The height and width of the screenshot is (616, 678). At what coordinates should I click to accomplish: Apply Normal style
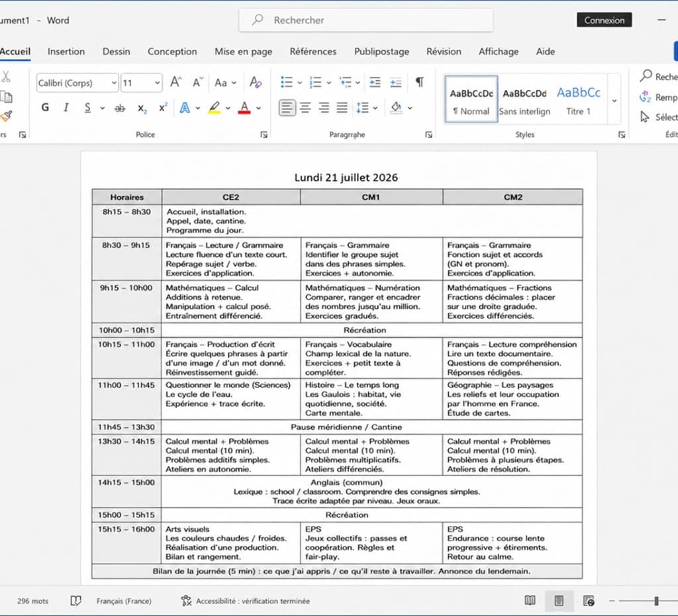coord(471,100)
